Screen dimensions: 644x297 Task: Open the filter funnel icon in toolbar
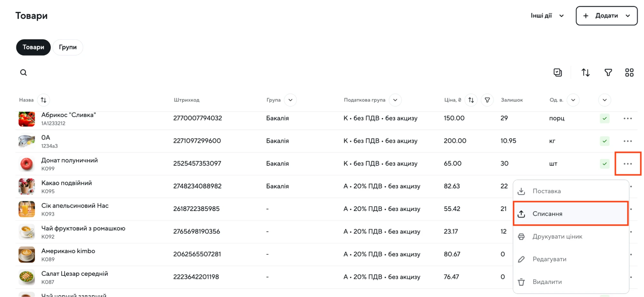[x=608, y=73]
